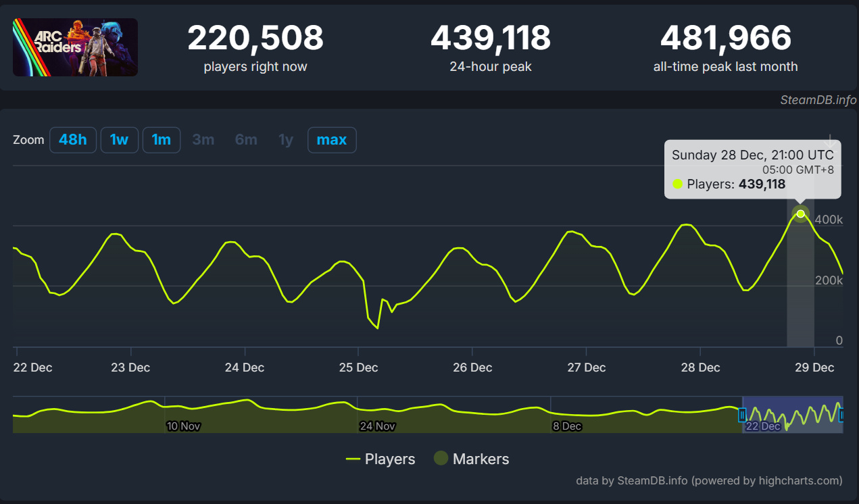Set chart zoom to 1y

coord(286,140)
